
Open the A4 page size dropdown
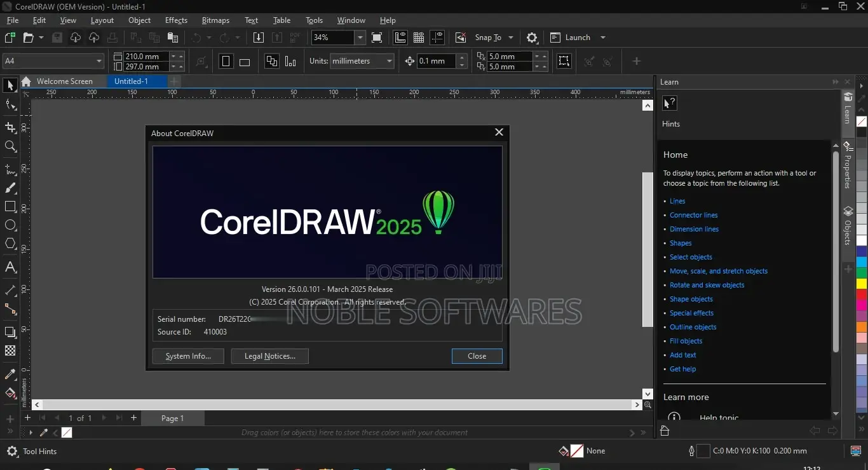tap(99, 61)
